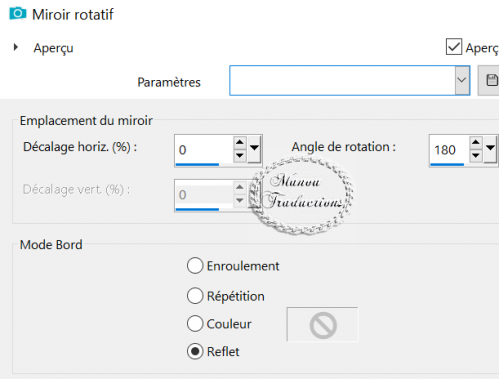The image size is (499, 379).
Task: Increase Angle de rotation with the up arrow
Action: (x=476, y=143)
